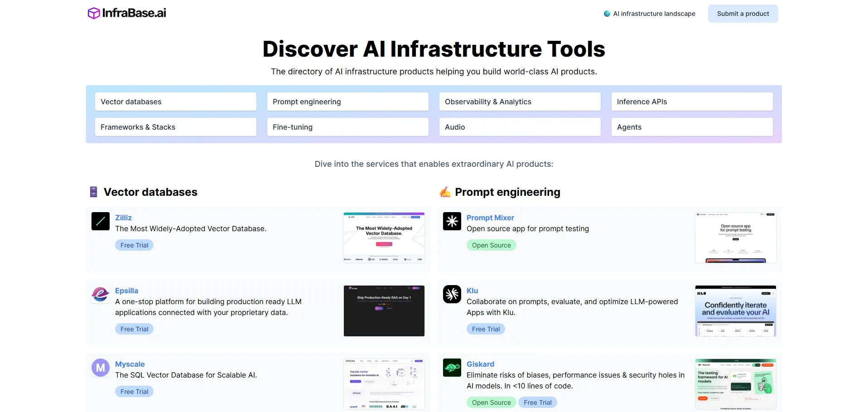Click the Epsilla planet logo icon

click(x=101, y=294)
